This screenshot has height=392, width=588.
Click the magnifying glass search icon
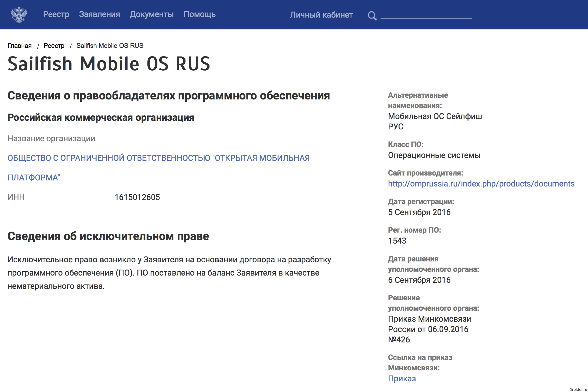click(x=372, y=15)
